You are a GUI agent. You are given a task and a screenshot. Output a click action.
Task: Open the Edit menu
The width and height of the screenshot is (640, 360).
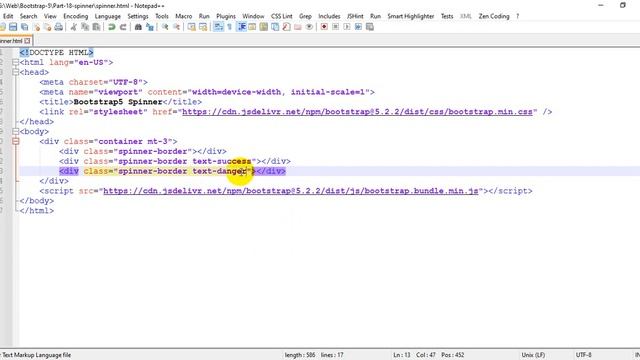click(x=8, y=16)
